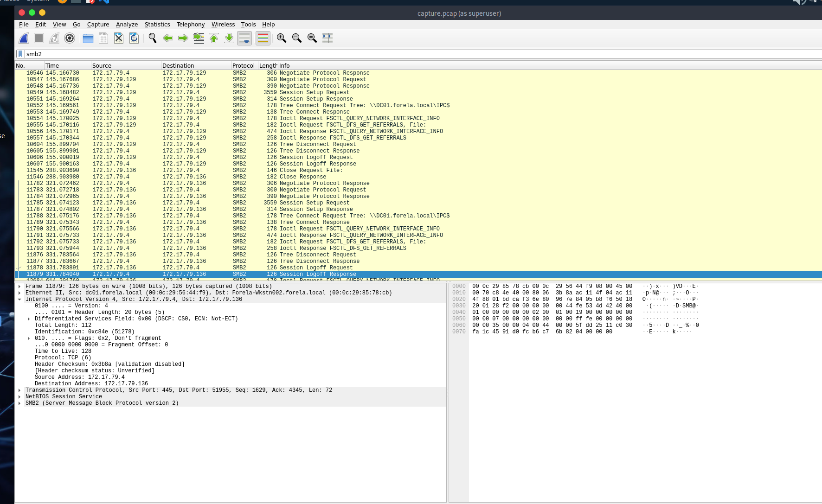Select packet 10552 Tree Connect Request

coord(418,105)
